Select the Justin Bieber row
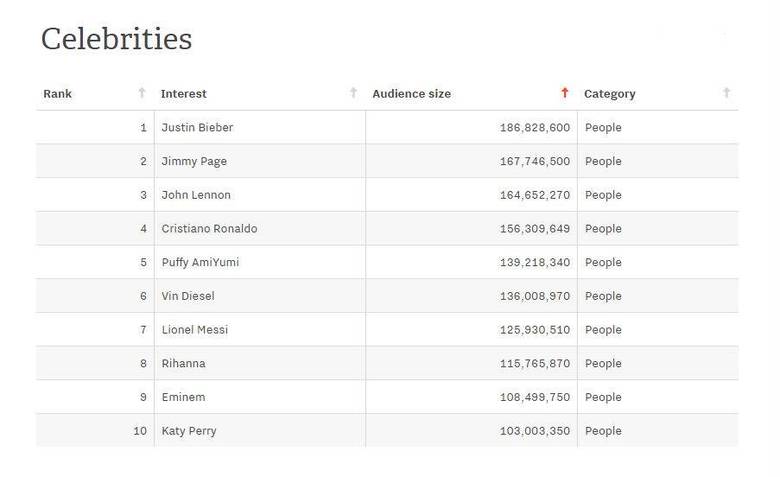780x477 pixels. click(x=197, y=128)
